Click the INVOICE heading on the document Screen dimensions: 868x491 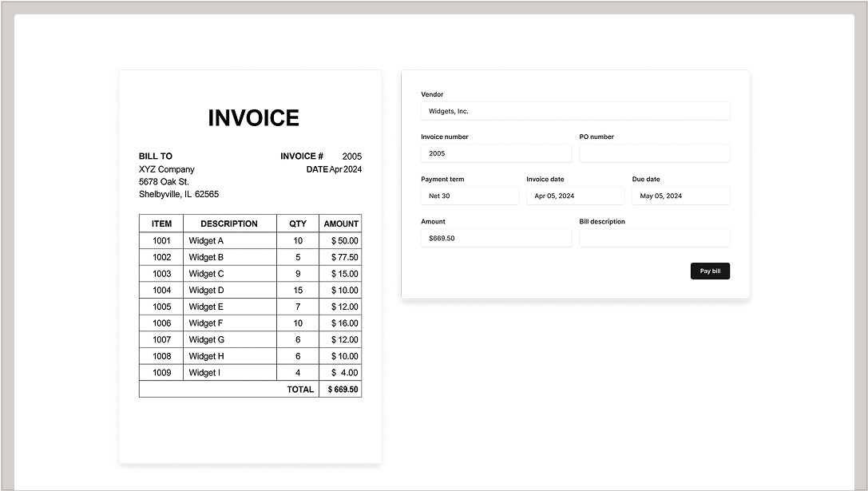coord(253,118)
